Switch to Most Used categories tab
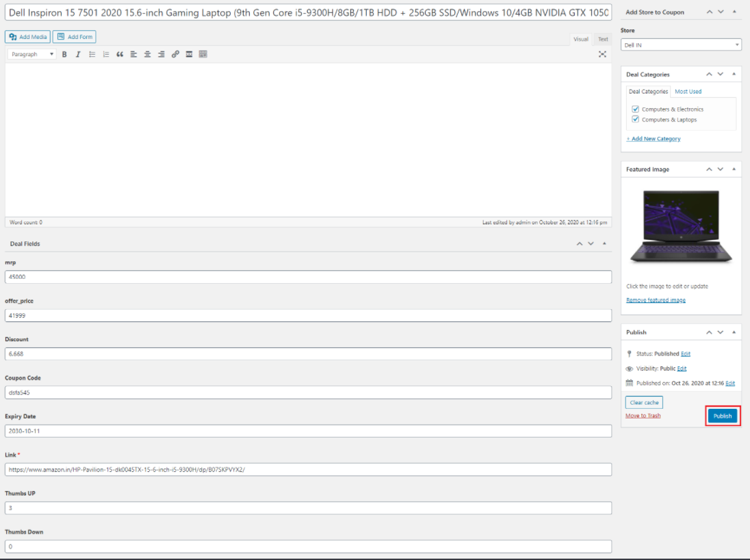This screenshot has height=560, width=750. point(688,91)
